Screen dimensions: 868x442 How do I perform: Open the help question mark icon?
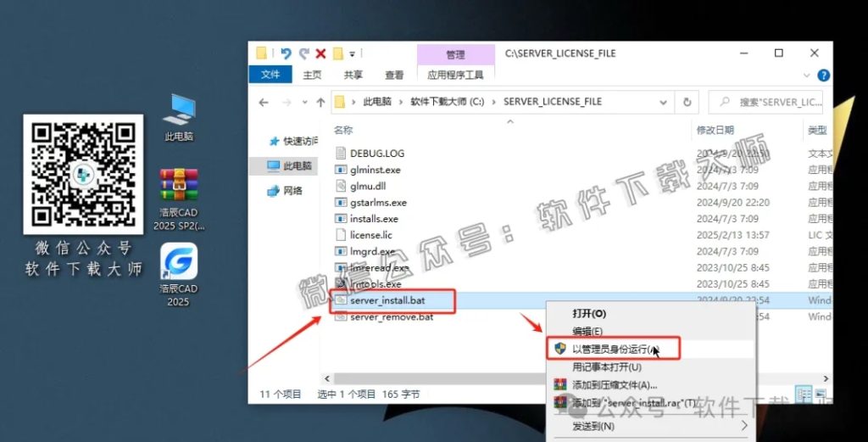pos(823,76)
